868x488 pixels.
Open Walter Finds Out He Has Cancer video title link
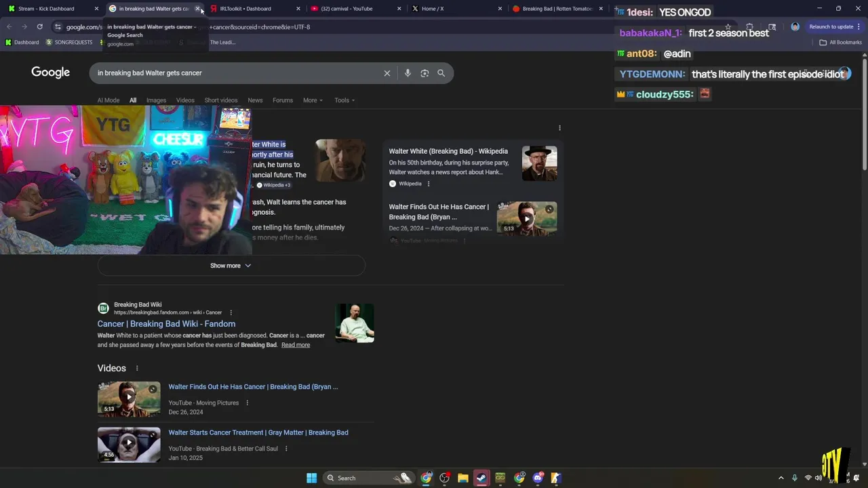253,387
